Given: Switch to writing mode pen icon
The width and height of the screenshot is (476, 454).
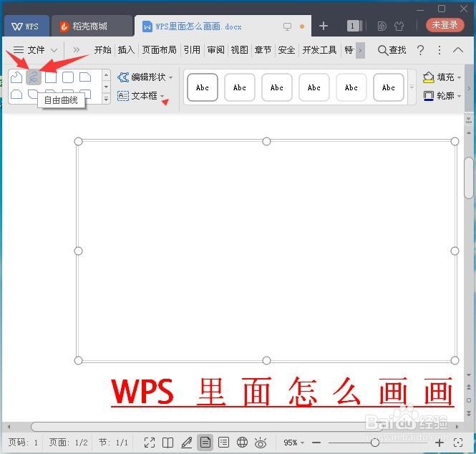Looking at the screenshot, I should (x=186, y=443).
